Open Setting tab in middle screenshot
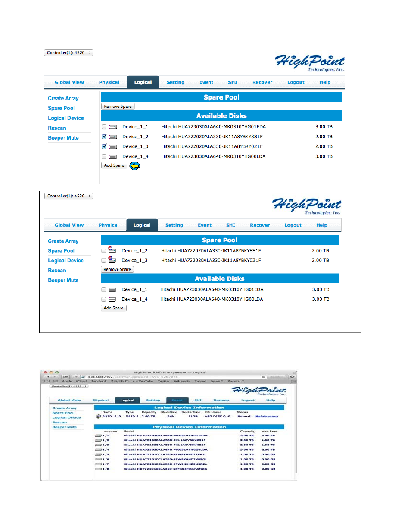This screenshot has height=532, width=411. click(x=174, y=225)
